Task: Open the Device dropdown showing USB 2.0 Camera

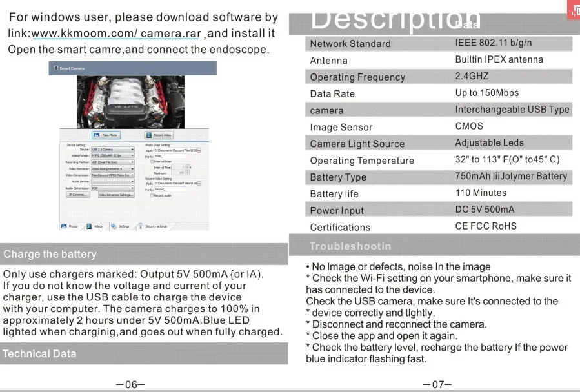Action: coord(113,150)
